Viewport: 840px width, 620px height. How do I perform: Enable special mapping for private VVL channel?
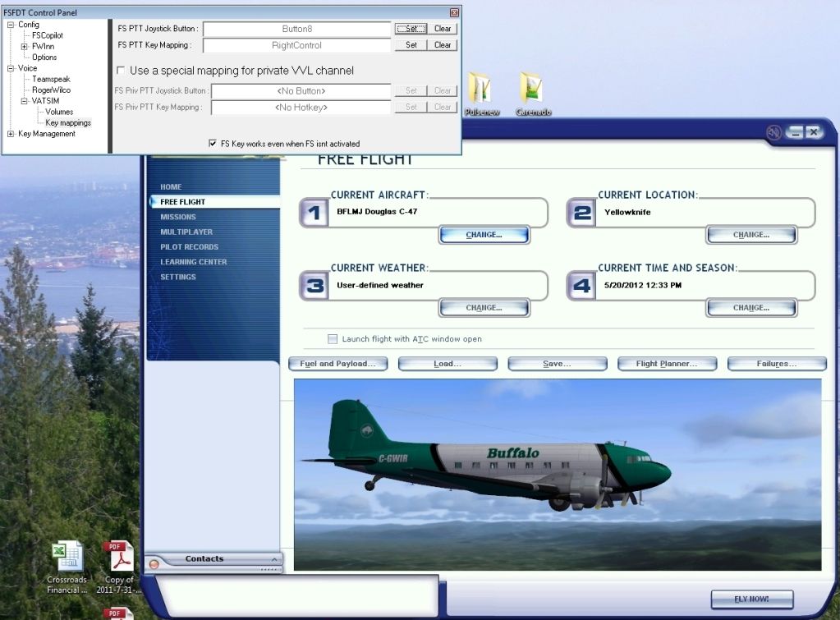[121, 70]
